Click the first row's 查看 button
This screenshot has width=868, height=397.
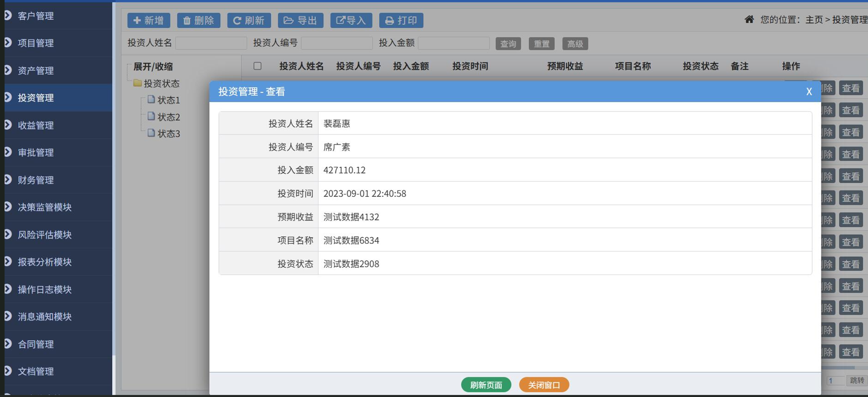(x=851, y=88)
